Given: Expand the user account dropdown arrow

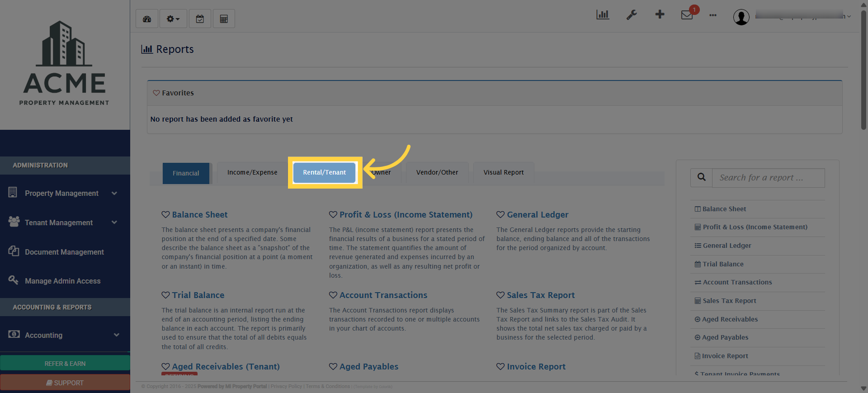Looking at the screenshot, I should click(x=849, y=17).
